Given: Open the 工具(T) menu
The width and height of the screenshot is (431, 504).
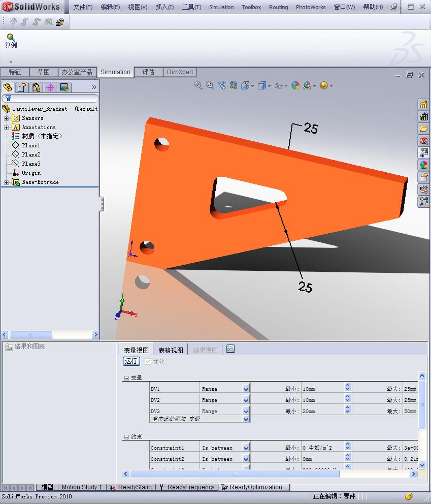Looking at the screenshot, I should (191, 7).
